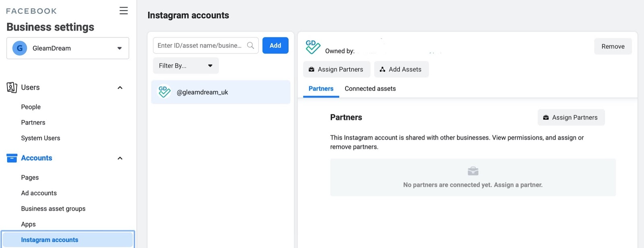Viewport: 644px width, 248px height.
Task: Switch to the Partners tab
Action: tap(321, 89)
